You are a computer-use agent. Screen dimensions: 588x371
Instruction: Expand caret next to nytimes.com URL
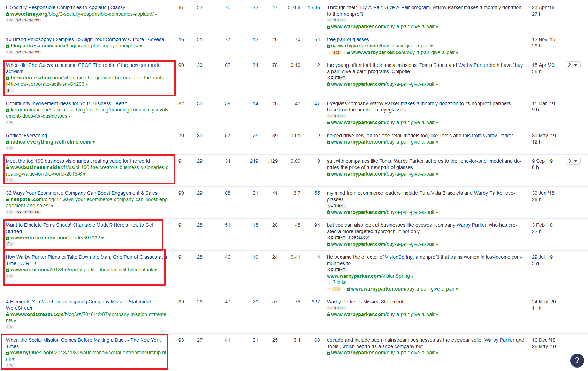(x=13, y=360)
